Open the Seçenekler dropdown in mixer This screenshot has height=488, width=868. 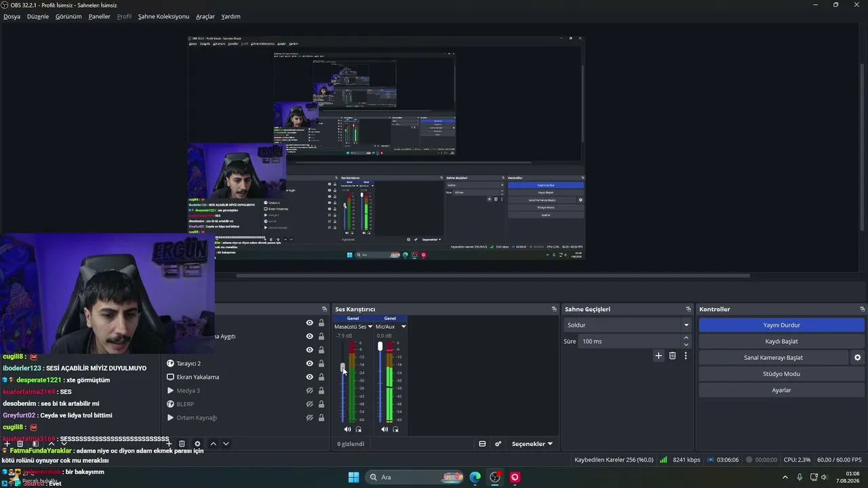click(532, 444)
